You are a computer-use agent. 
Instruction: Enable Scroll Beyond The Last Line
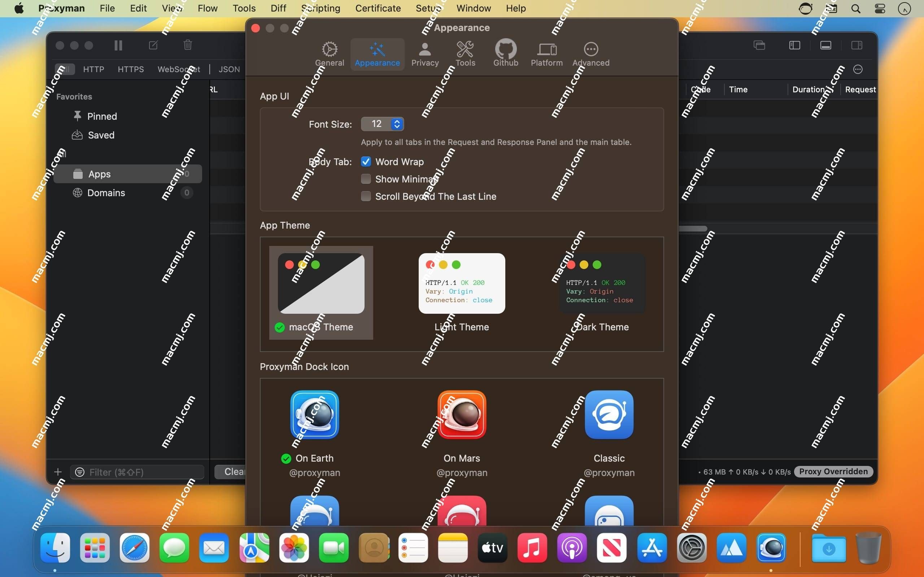coord(366,196)
